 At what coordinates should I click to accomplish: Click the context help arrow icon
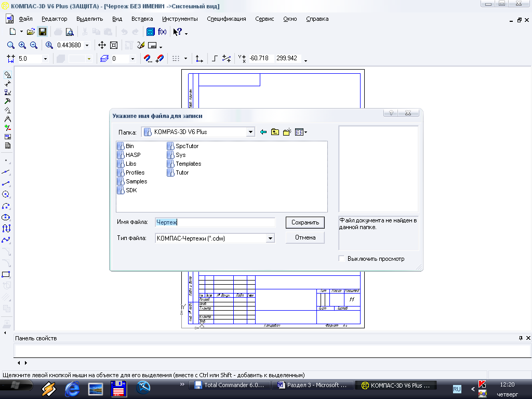click(x=178, y=32)
